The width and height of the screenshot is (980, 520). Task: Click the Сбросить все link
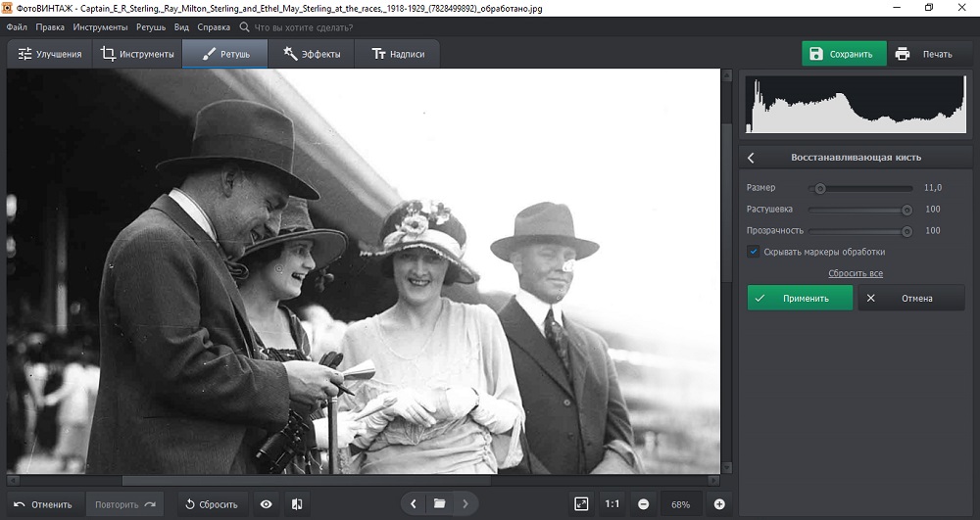pos(855,273)
